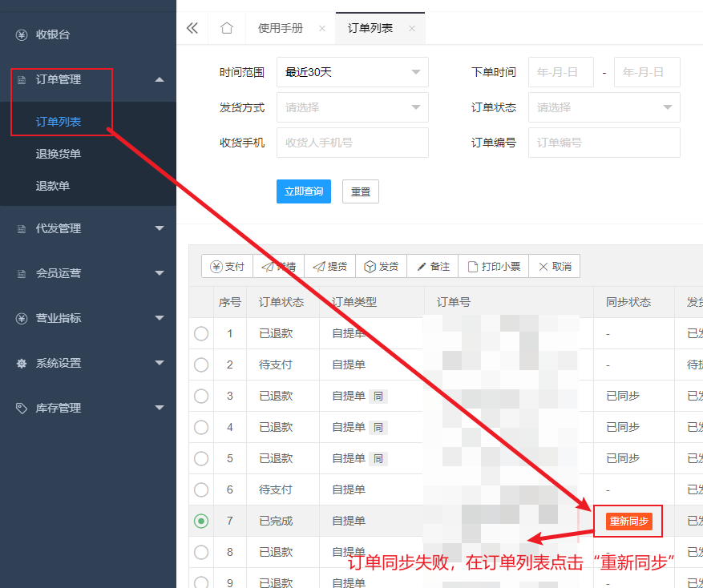Click the 取消 cancel toolbar button
This screenshot has width=703, height=588.
point(555,266)
